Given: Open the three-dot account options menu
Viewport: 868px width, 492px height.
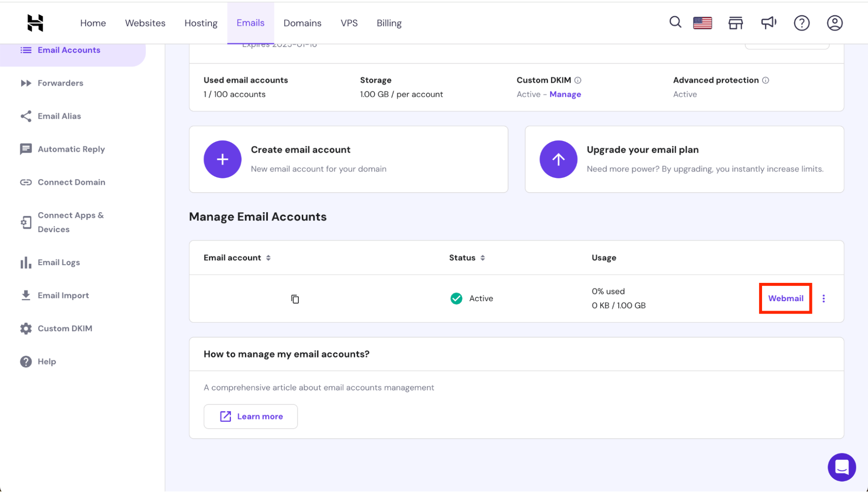Looking at the screenshot, I should [823, 298].
